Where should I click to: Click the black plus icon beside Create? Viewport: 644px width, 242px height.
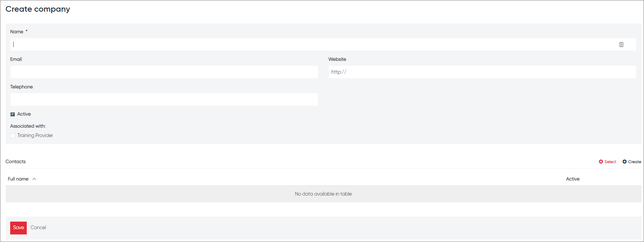pos(624,162)
